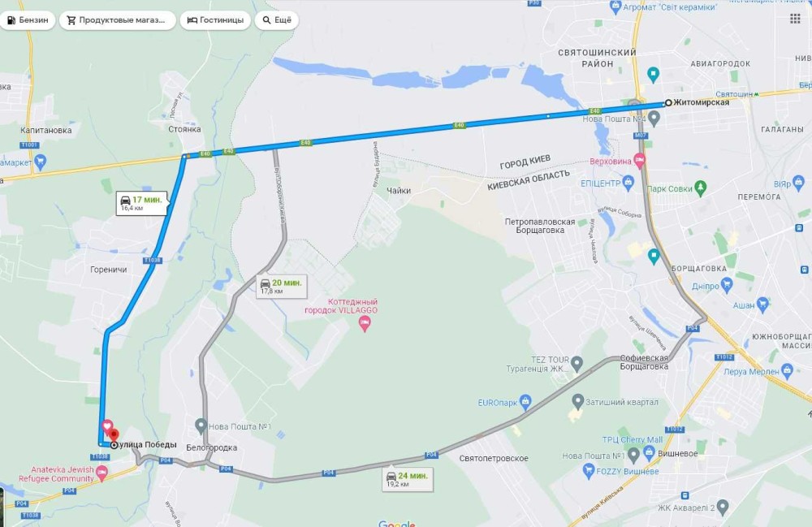Click the Бензин gas station chip
The height and width of the screenshot is (527, 812).
pos(28,20)
